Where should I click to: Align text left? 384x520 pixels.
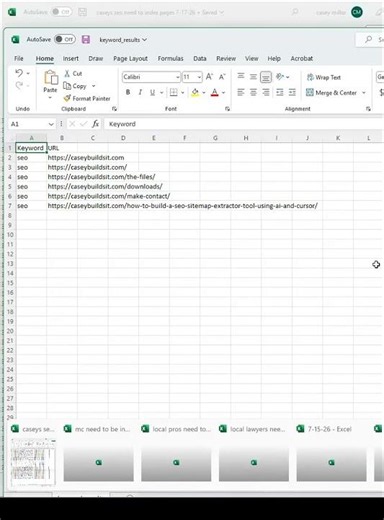click(x=241, y=92)
